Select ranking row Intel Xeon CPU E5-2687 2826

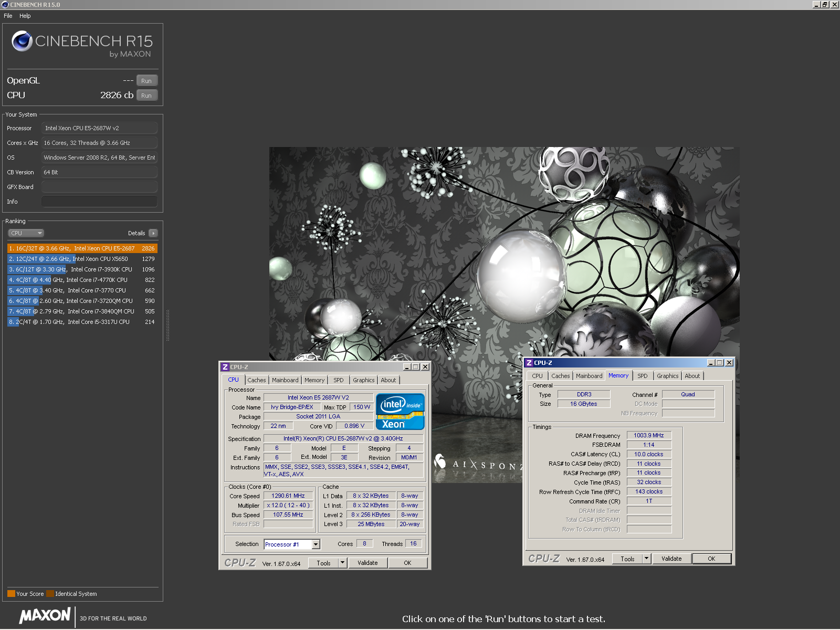pos(82,248)
